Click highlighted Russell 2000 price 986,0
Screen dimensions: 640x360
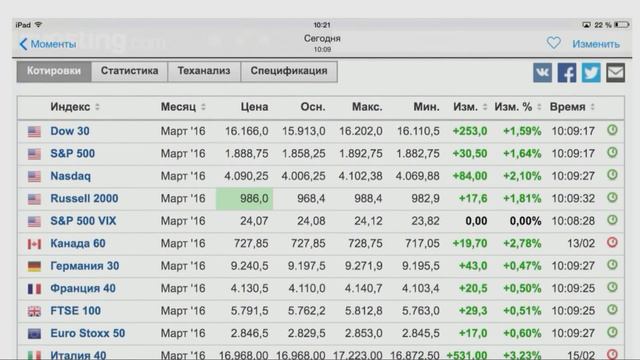click(244, 199)
